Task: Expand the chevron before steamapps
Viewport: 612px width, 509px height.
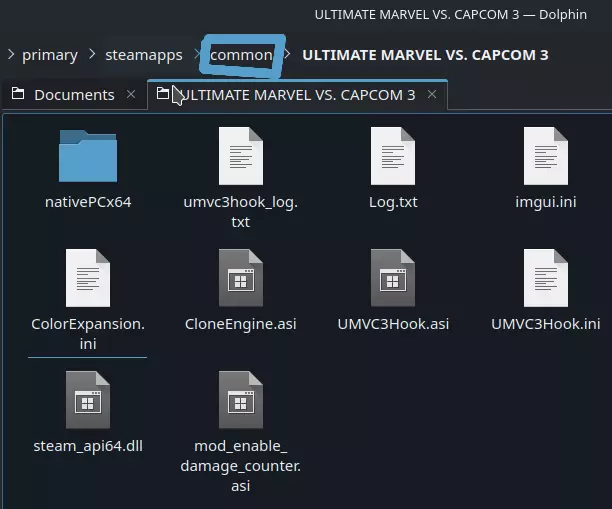Action: (92, 54)
